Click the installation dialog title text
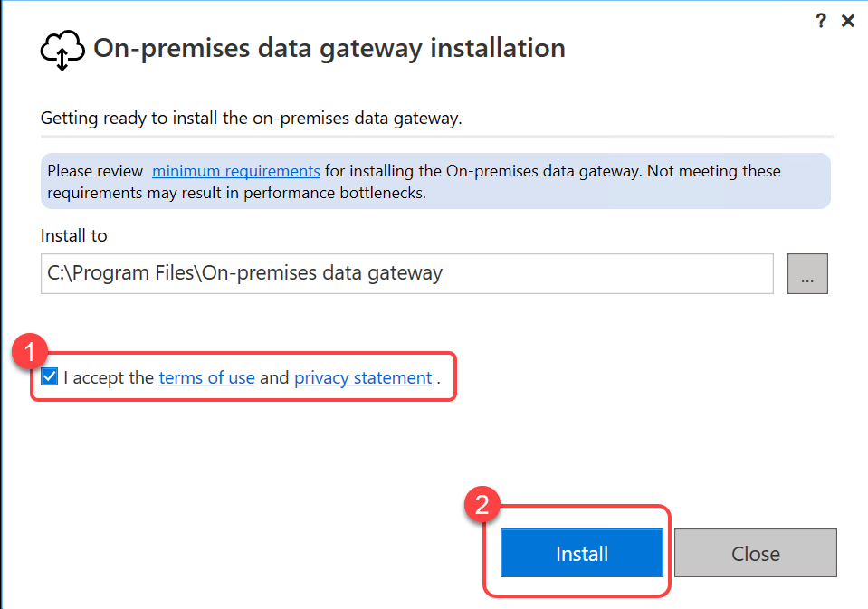The height and width of the screenshot is (609, 868). 329,48
